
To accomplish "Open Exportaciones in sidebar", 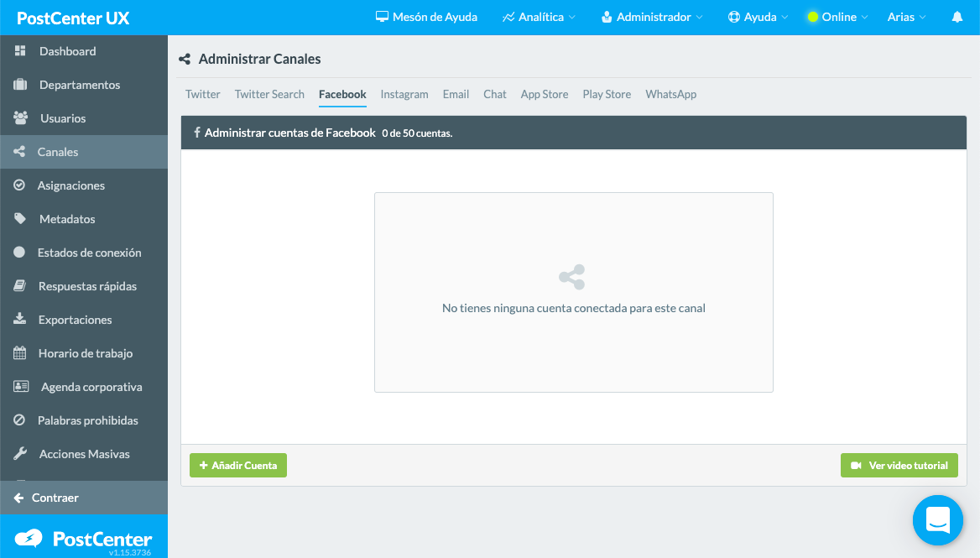I will 84,320.
